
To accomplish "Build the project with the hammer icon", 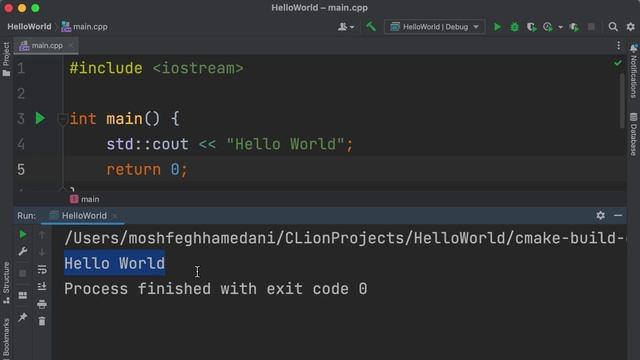I will click(371, 27).
